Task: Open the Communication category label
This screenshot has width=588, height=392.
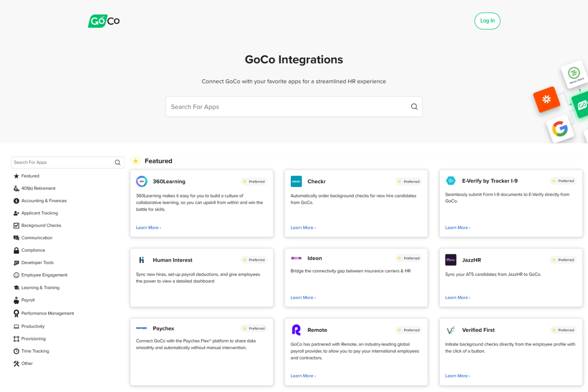Action: [37, 238]
